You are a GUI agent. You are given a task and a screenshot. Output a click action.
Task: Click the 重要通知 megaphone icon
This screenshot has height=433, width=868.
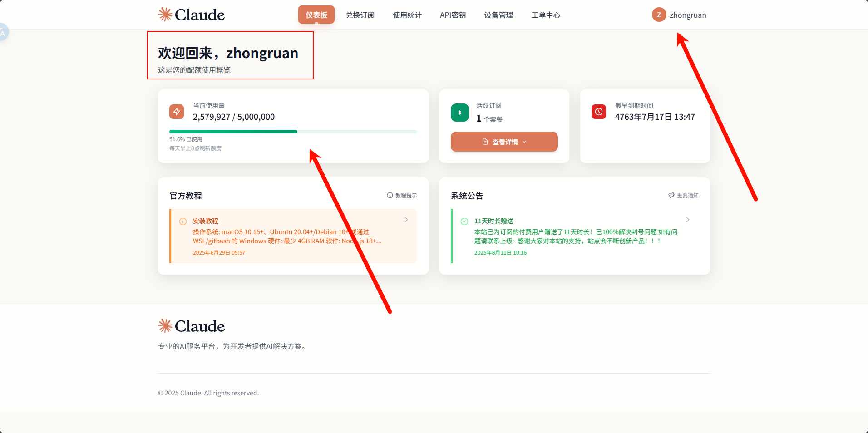(671, 195)
